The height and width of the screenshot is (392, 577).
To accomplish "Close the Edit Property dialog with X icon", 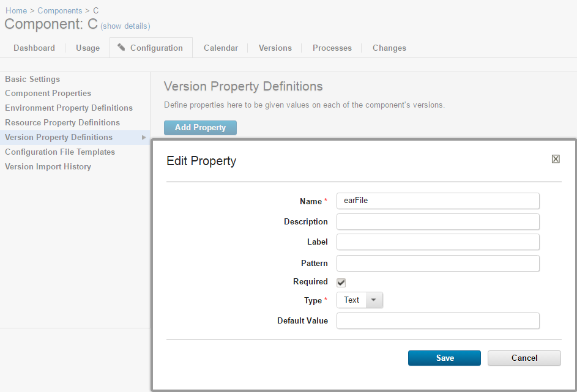I will coord(556,159).
